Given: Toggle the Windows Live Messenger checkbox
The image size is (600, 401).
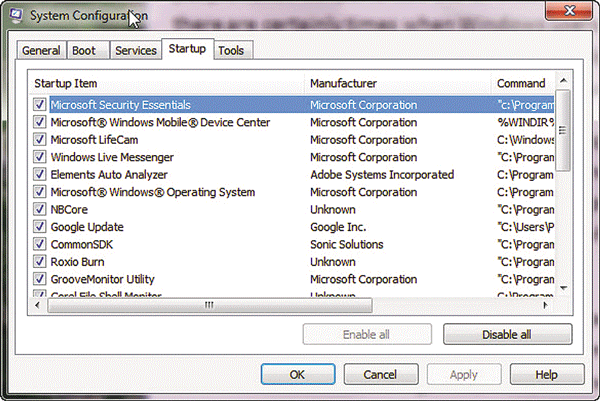Looking at the screenshot, I should tap(40, 157).
